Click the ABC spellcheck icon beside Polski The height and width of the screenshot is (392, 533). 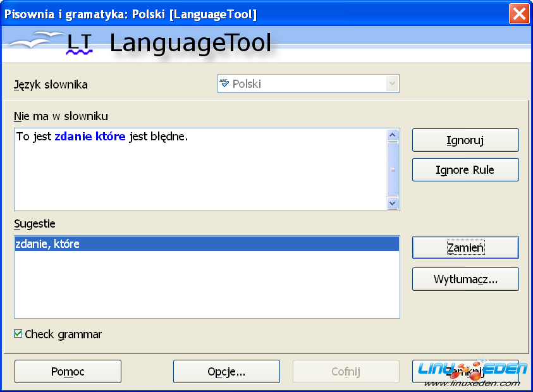click(x=224, y=83)
